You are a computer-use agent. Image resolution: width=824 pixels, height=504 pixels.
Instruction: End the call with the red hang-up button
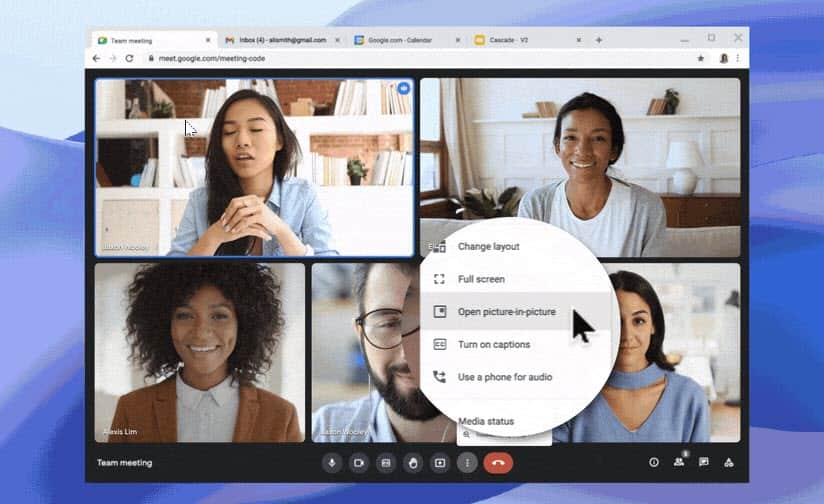pyautogui.click(x=498, y=463)
